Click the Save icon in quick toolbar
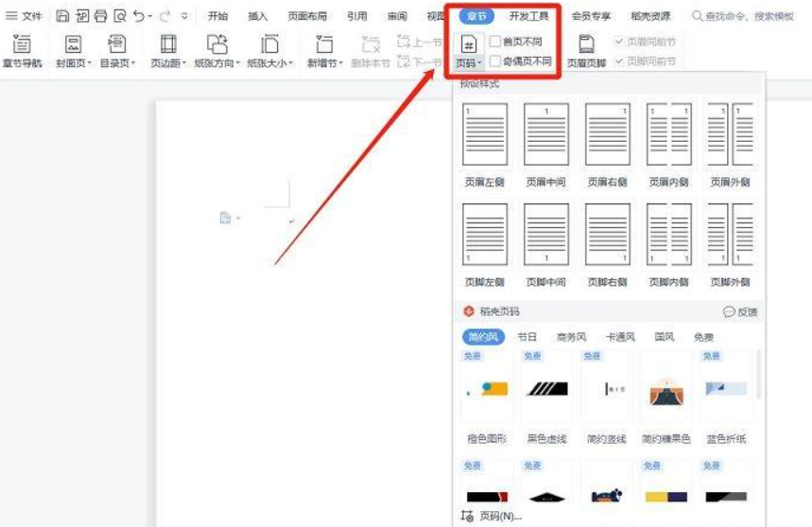The image size is (812, 527). [62, 16]
